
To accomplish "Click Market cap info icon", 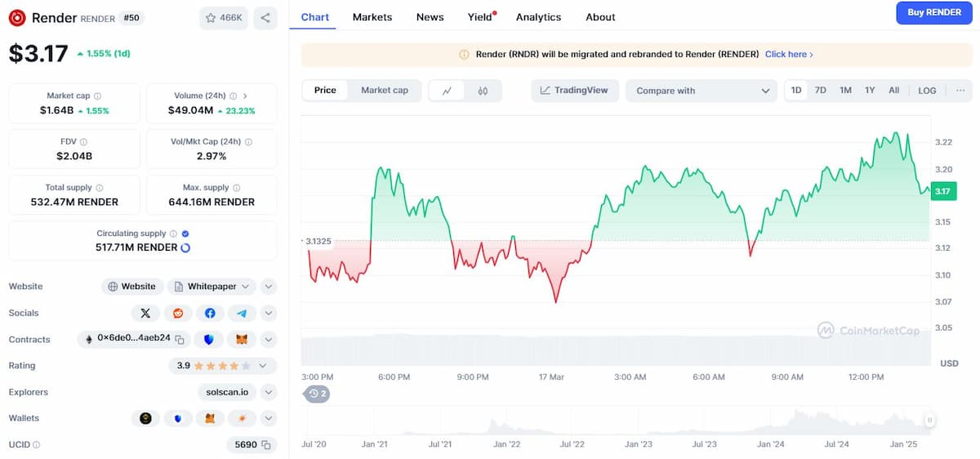I will (x=97, y=96).
